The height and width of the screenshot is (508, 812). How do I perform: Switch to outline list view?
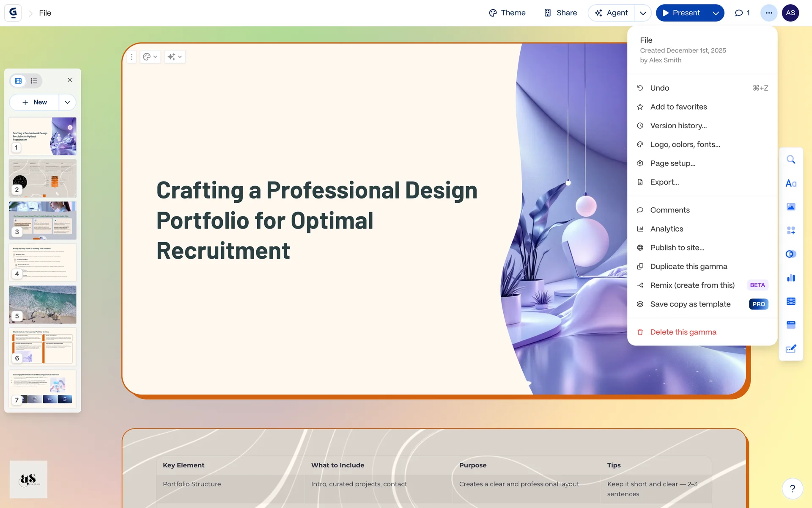(34, 80)
